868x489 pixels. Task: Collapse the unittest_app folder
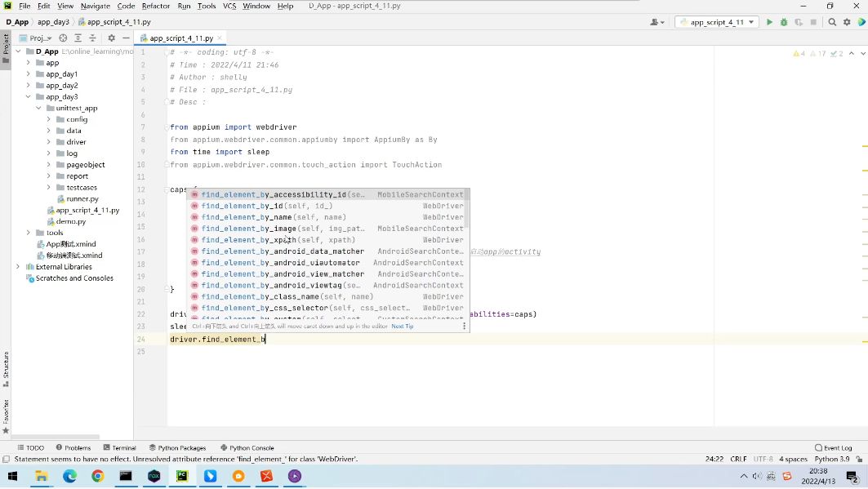click(38, 109)
